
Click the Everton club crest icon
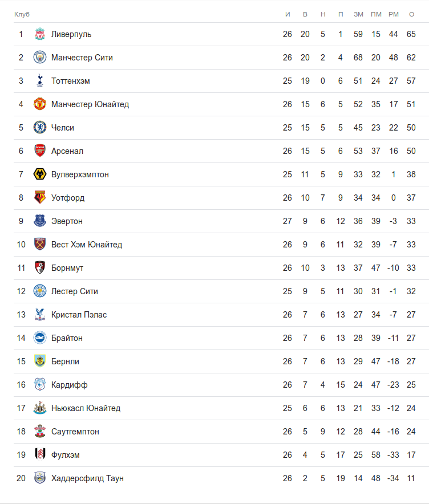point(39,221)
